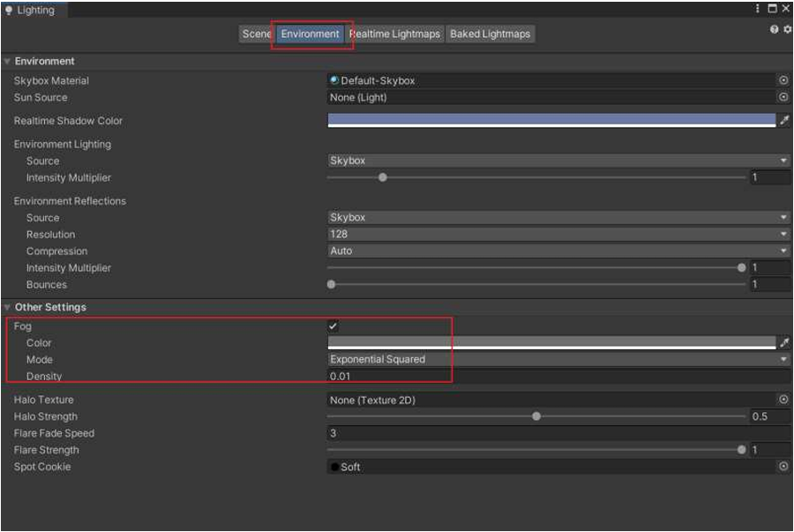Open Fog Mode Exponential Squared dropdown
This screenshot has width=794, height=532.
[558, 359]
